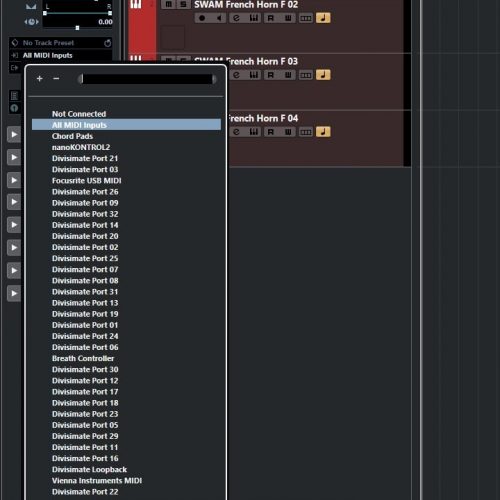Solo the SWAM French Horn F 02 track

(x=183, y=4)
